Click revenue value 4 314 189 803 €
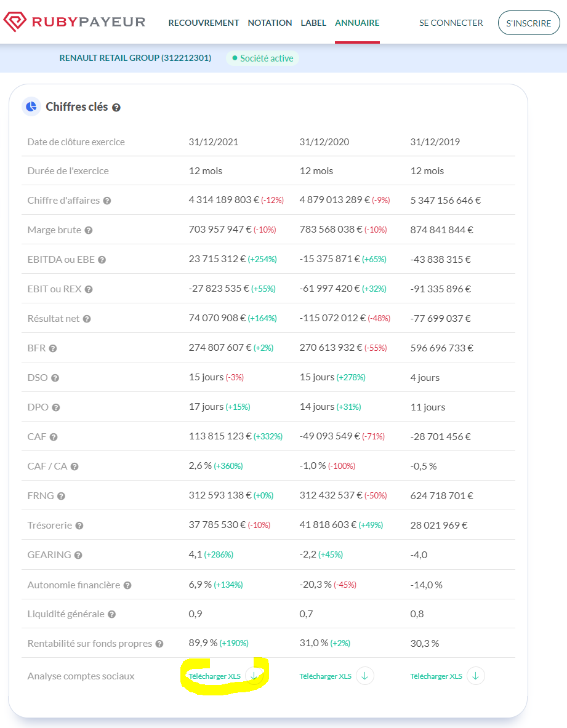Image resolution: width=567 pixels, height=728 pixels. pos(224,200)
